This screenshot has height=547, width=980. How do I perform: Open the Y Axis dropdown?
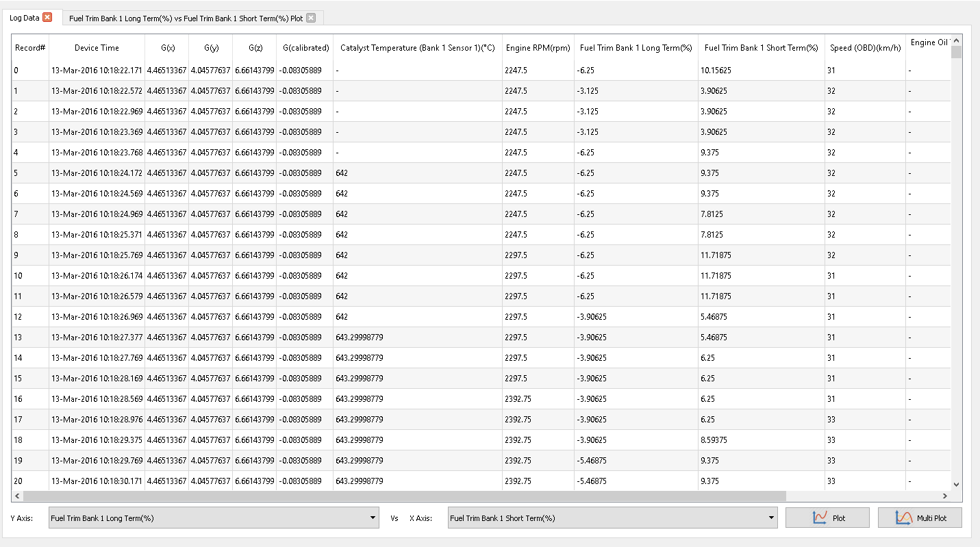(213, 518)
